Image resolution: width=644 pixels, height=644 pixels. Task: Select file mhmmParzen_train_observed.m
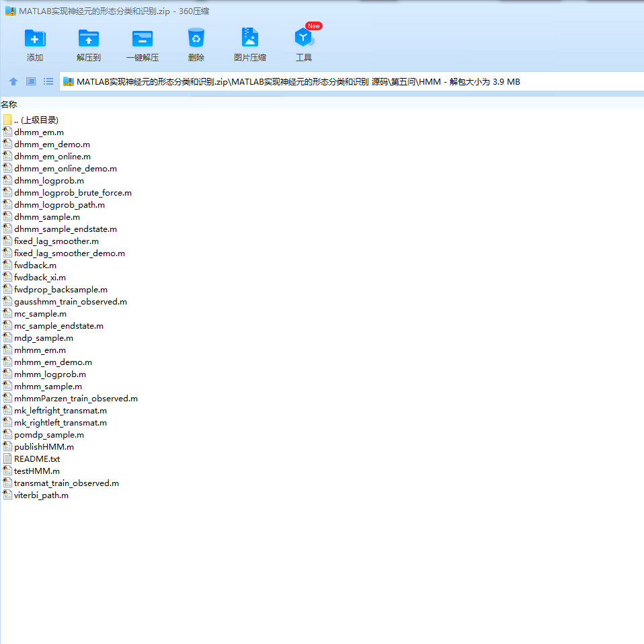pyautogui.click(x=75, y=398)
